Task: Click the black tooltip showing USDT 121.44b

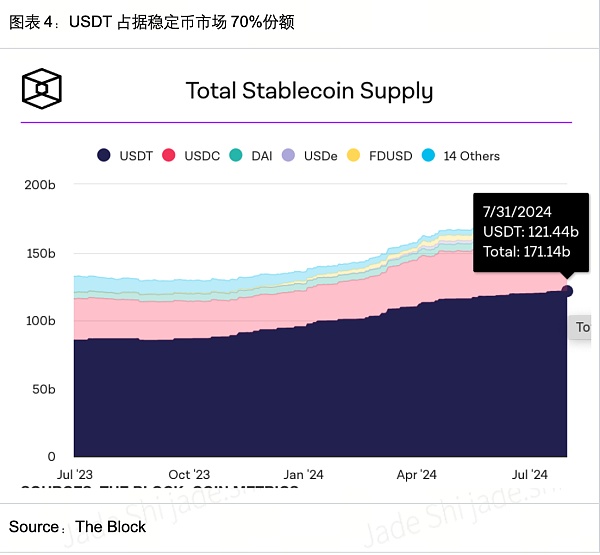Action: (x=530, y=232)
